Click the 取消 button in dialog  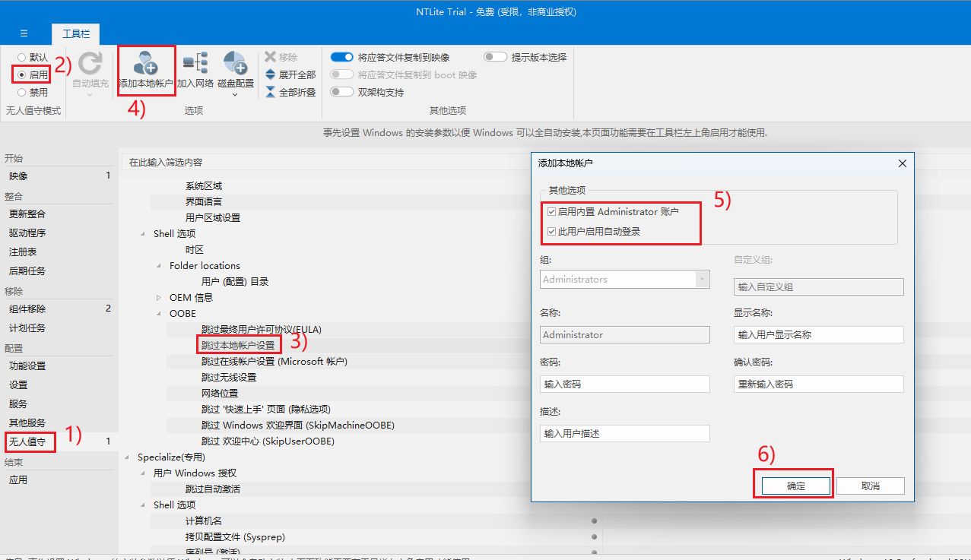pos(870,486)
